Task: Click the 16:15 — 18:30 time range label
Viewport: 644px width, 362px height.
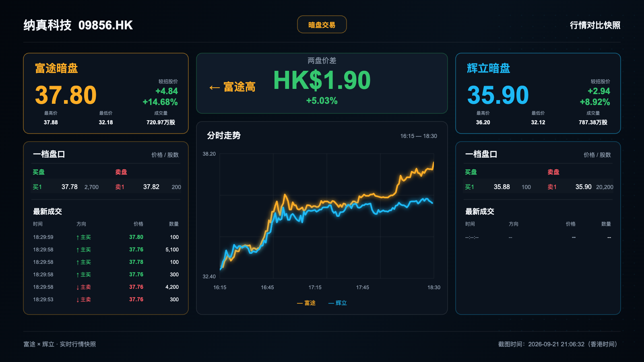Action: click(x=419, y=136)
